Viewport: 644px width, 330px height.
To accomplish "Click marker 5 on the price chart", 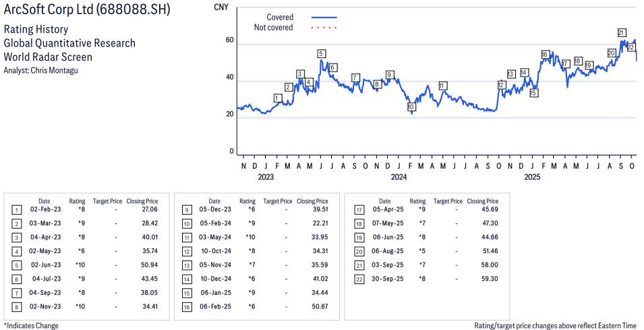I will [321, 54].
